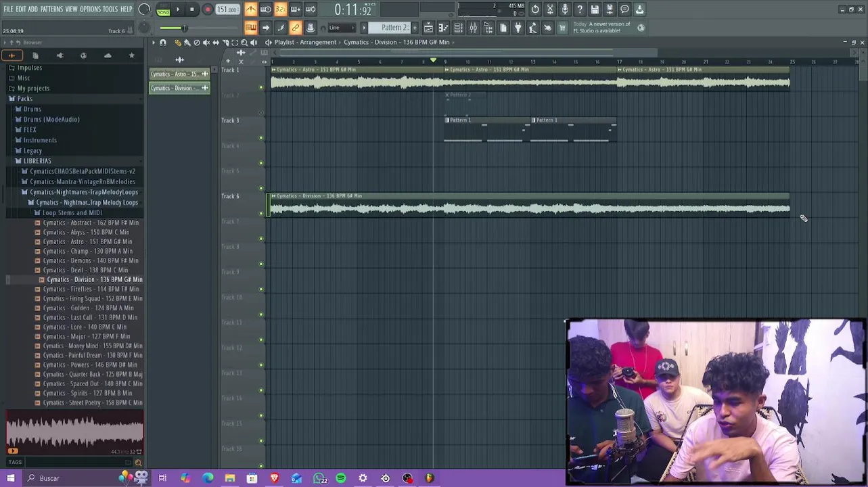Save project with the floppy disk icon

point(595,9)
